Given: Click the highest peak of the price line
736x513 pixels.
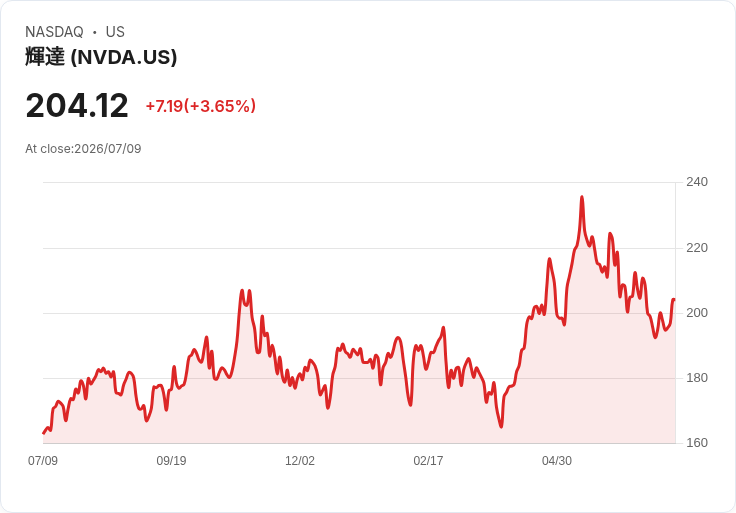Looking at the screenshot, I should pos(582,197).
